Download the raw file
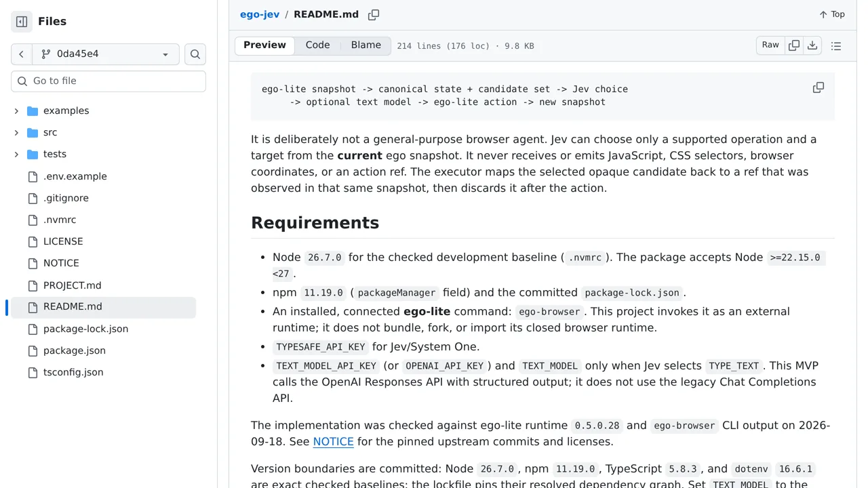Screen dimensions: 868x488 click(812, 45)
